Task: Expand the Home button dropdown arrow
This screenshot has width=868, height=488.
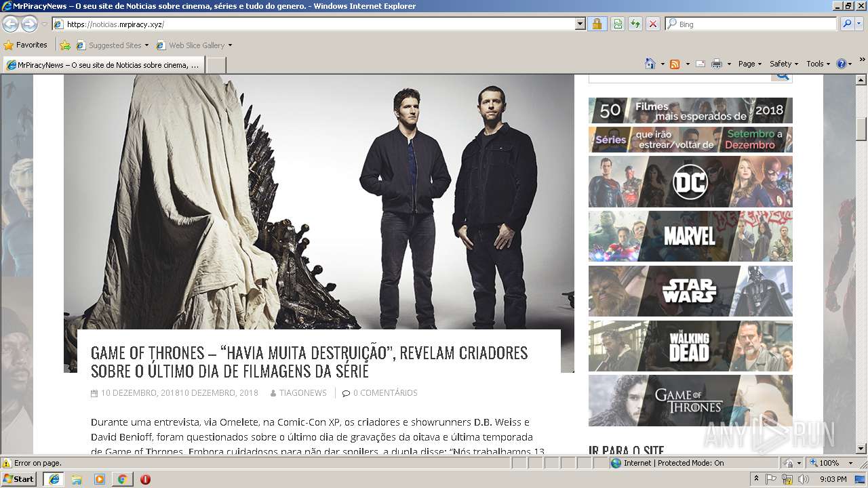Action: [x=663, y=64]
